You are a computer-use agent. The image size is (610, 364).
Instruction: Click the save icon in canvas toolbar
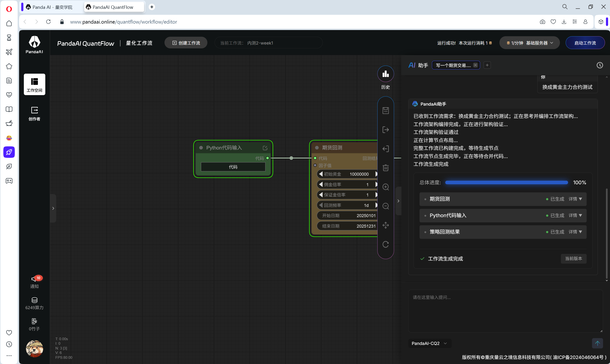coord(385,111)
